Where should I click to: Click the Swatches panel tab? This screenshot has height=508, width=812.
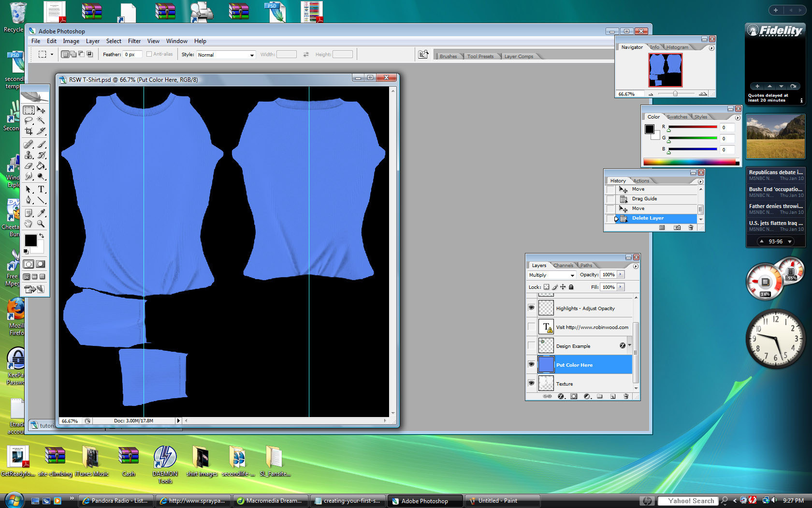tap(677, 117)
